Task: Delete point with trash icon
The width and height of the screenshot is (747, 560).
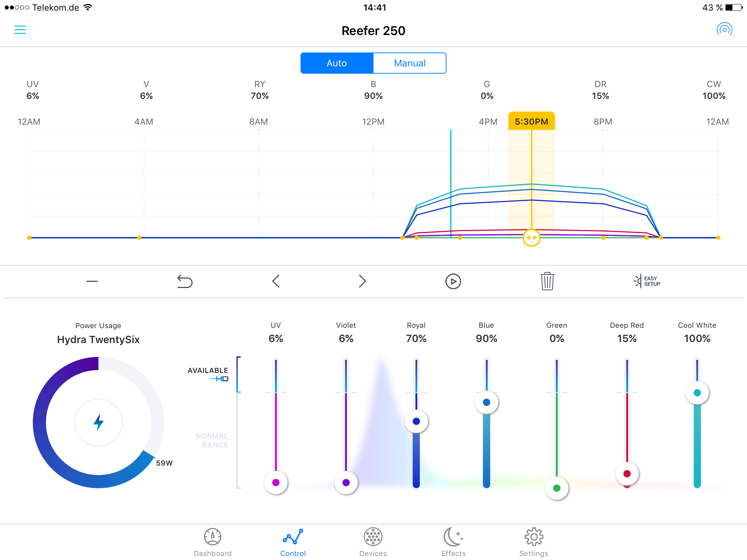Action: coord(547,281)
